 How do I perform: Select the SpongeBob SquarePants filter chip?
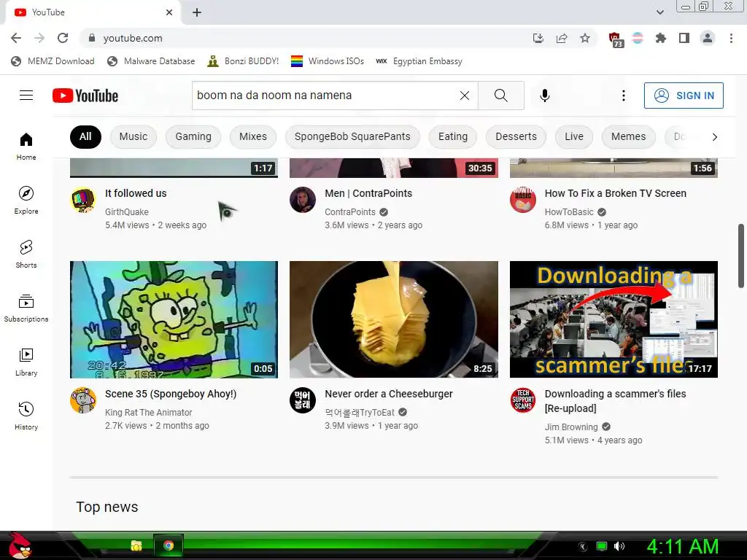click(x=352, y=137)
